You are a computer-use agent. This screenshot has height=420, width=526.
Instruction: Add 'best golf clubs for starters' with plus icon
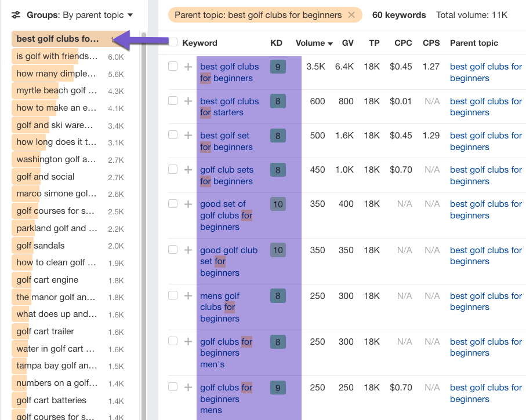click(188, 101)
